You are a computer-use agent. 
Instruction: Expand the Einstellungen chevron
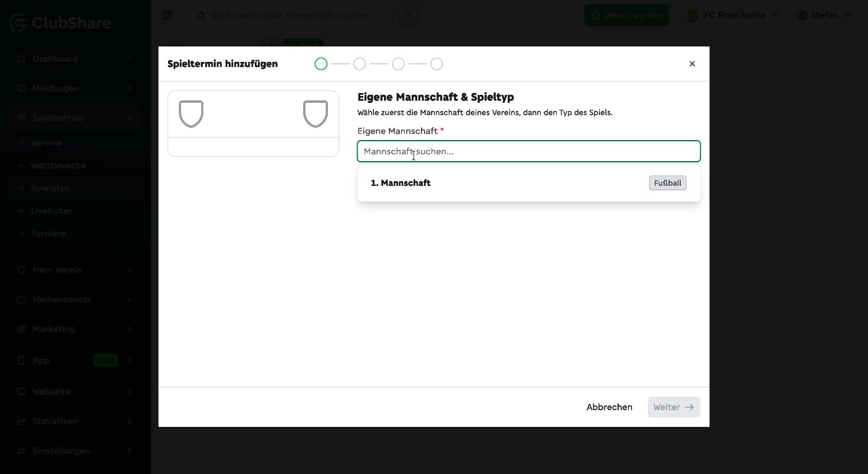(x=130, y=451)
